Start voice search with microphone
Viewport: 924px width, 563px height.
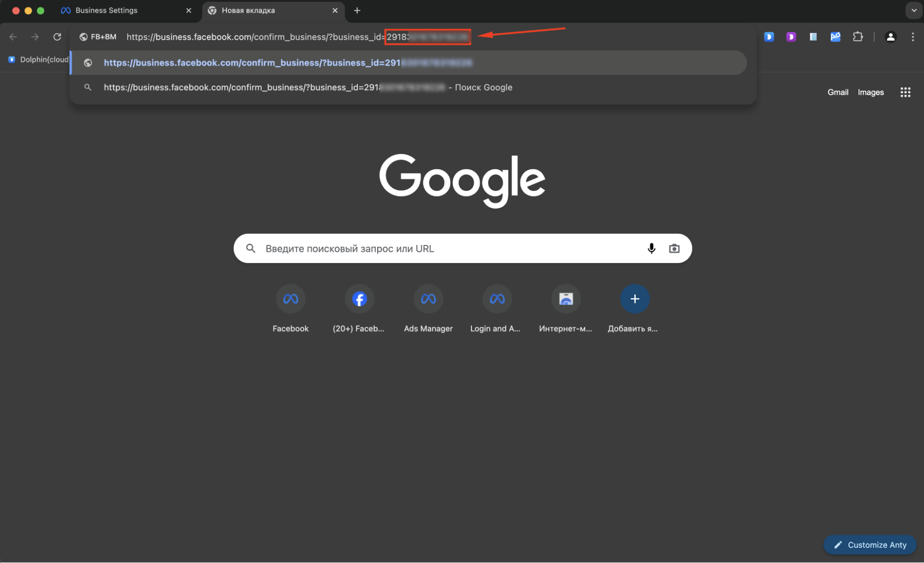pyautogui.click(x=651, y=249)
